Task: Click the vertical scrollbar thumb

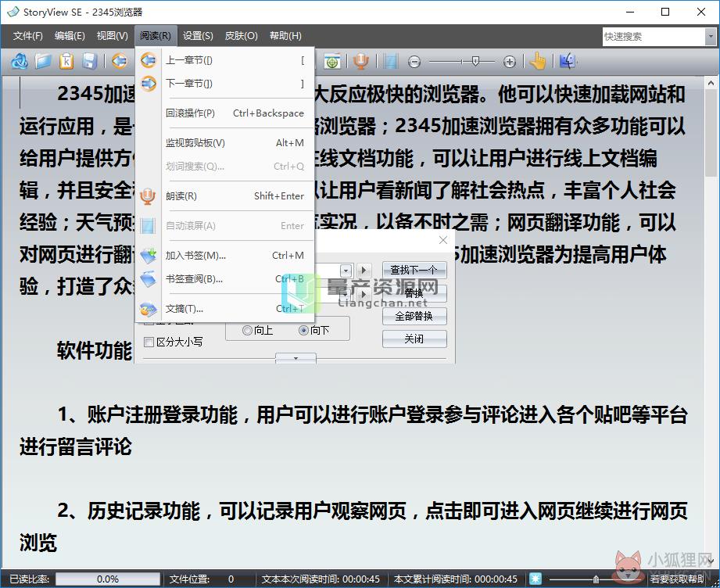Action: coord(711,133)
